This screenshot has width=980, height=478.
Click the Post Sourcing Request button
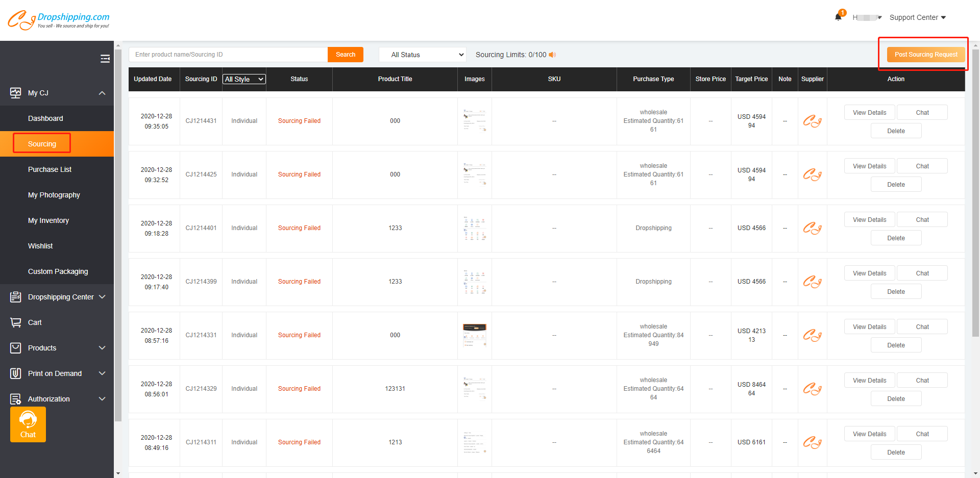click(926, 55)
